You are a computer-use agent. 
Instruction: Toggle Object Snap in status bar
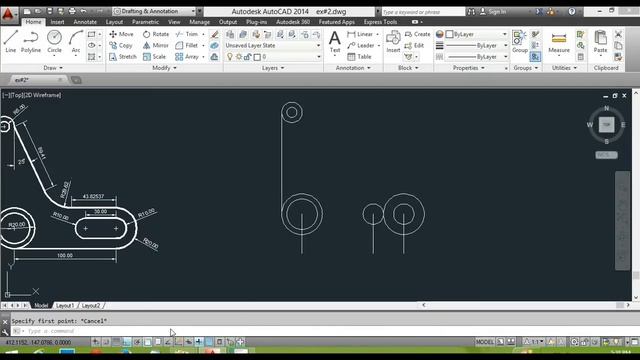pyautogui.click(x=147, y=342)
